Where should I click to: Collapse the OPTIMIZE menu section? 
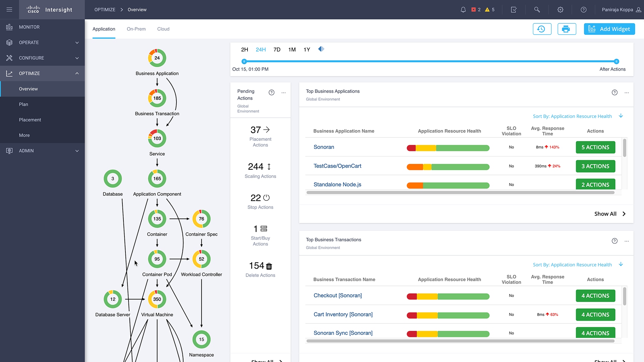coord(42,73)
